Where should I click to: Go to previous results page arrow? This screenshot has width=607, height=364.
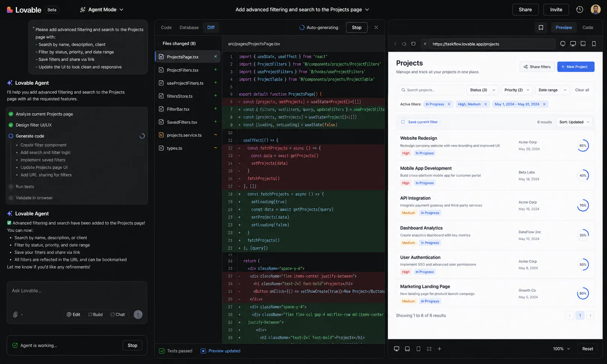(x=570, y=315)
